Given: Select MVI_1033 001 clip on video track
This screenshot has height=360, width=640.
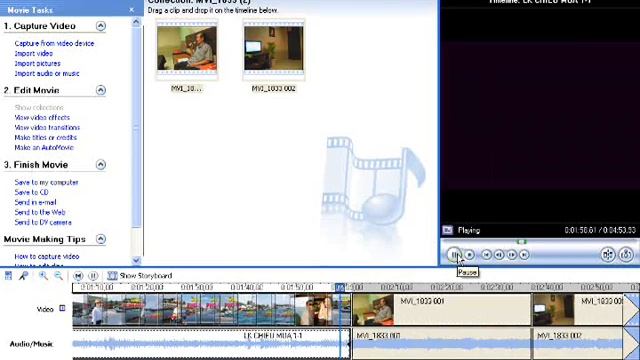Looking at the screenshot, I should click(441, 309).
